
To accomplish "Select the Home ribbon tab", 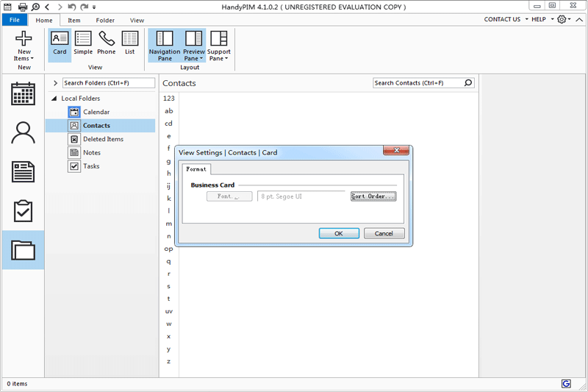I will 44,21.
